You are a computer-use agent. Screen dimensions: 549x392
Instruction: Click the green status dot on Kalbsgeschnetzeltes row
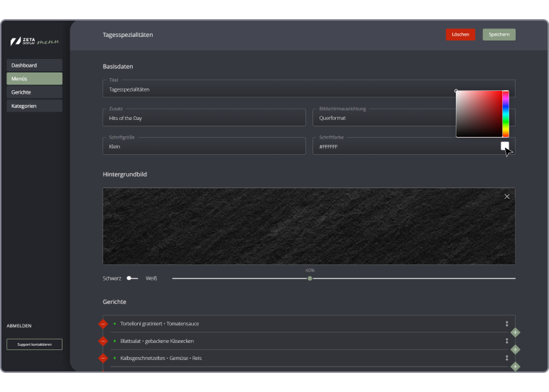click(x=114, y=358)
